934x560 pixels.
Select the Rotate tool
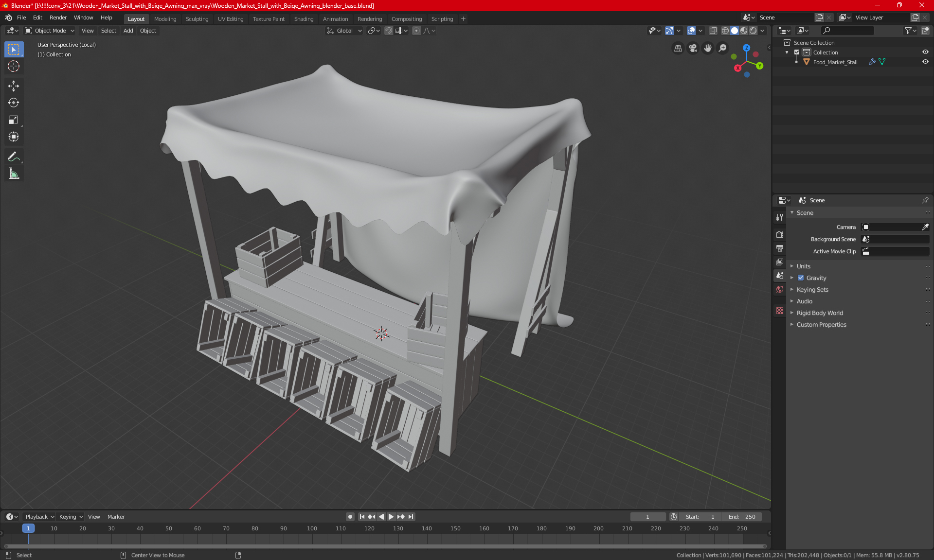click(14, 103)
